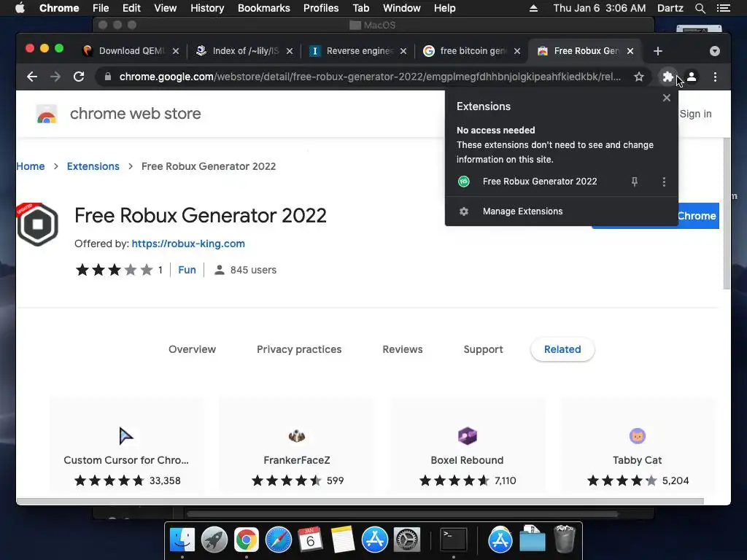The width and height of the screenshot is (747, 560).
Task: Open the Control Center list icon in menu bar
Action: [x=723, y=8]
